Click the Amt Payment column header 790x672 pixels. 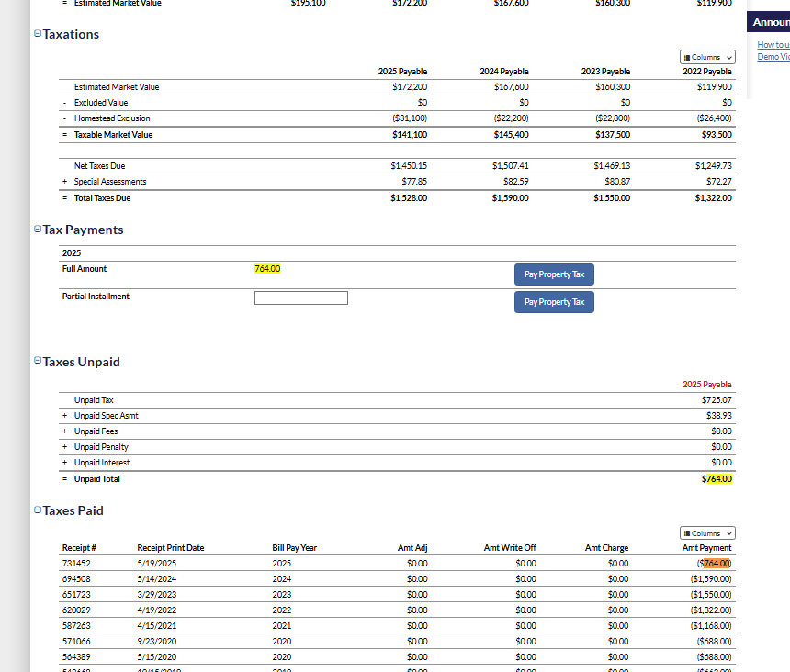[707, 548]
